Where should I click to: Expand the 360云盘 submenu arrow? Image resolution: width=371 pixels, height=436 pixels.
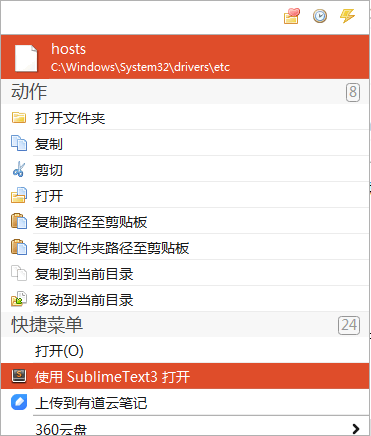pyautogui.click(x=356, y=428)
